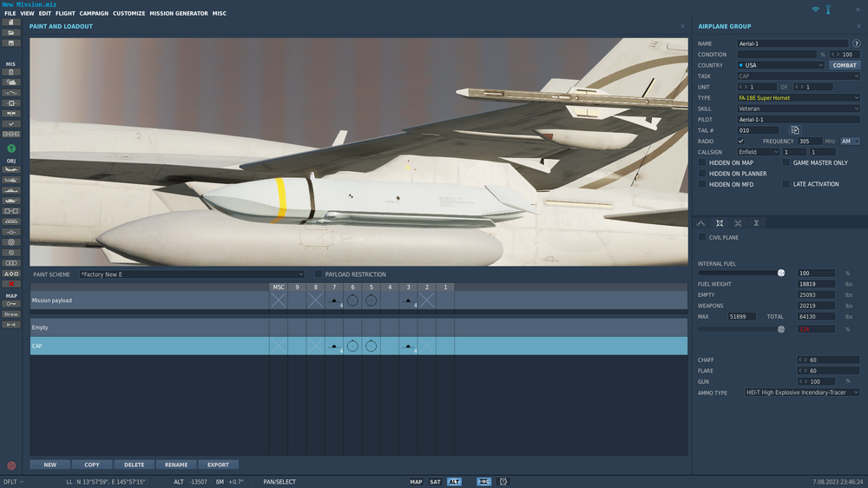Click the red power exit icon

click(x=11, y=465)
